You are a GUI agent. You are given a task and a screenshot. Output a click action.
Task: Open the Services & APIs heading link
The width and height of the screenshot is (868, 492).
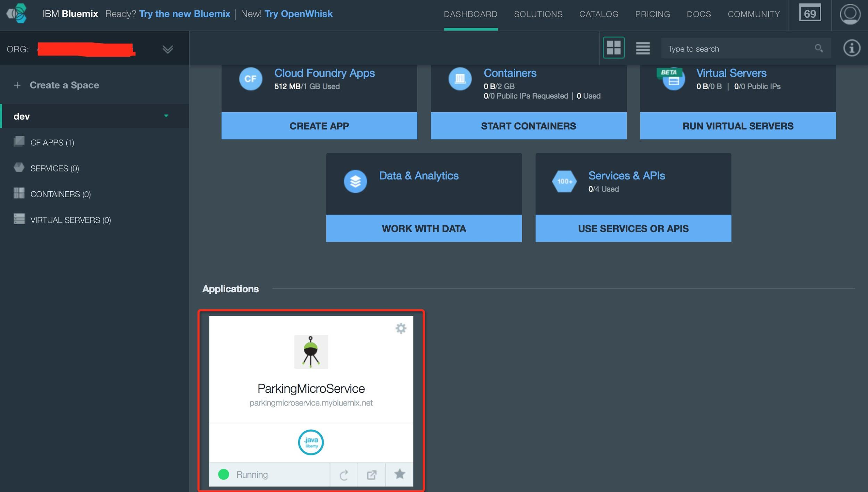coord(626,176)
